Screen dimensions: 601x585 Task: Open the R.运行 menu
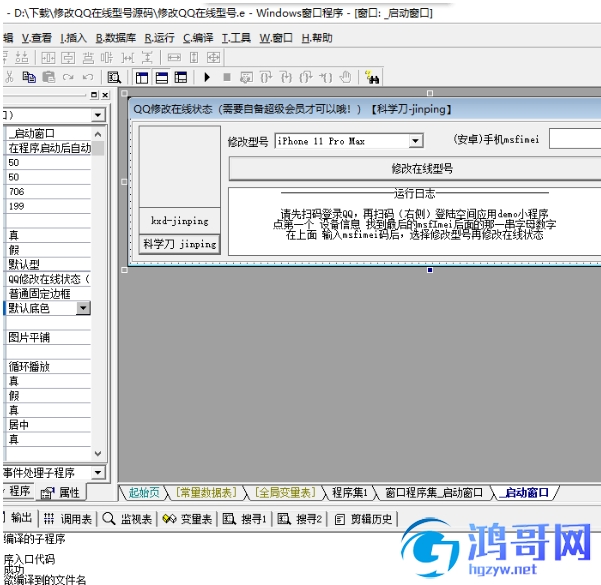pyautogui.click(x=159, y=38)
